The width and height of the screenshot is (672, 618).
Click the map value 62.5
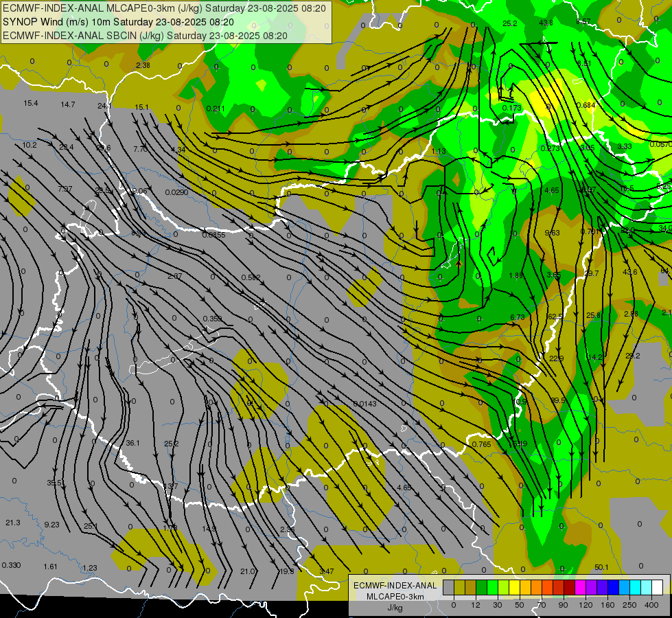click(555, 317)
